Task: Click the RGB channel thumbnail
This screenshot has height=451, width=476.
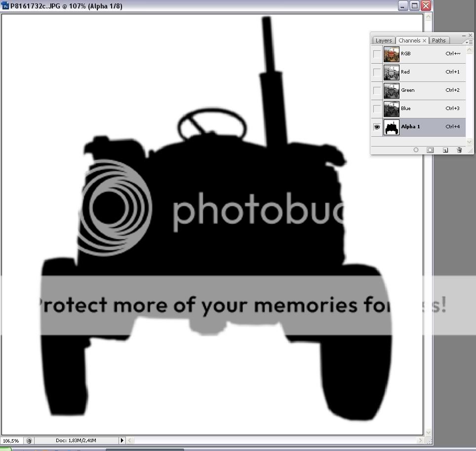Action: [x=391, y=54]
